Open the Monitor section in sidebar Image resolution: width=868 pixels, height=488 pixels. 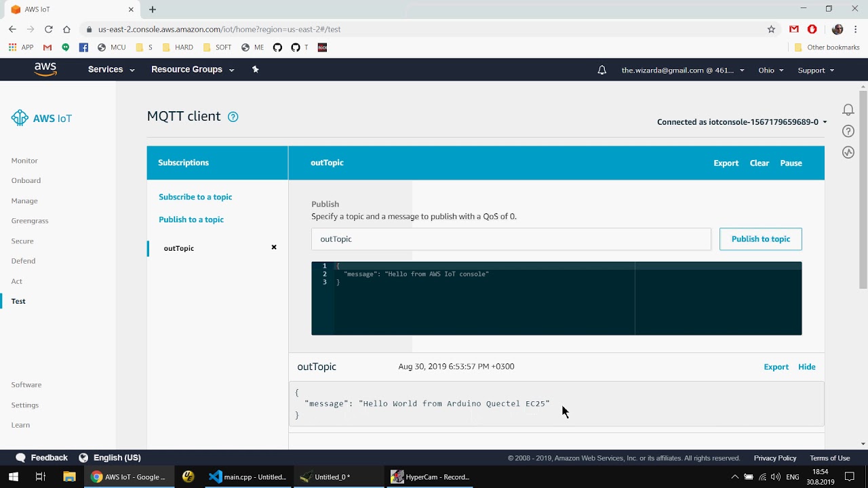click(x=24, y=161)
